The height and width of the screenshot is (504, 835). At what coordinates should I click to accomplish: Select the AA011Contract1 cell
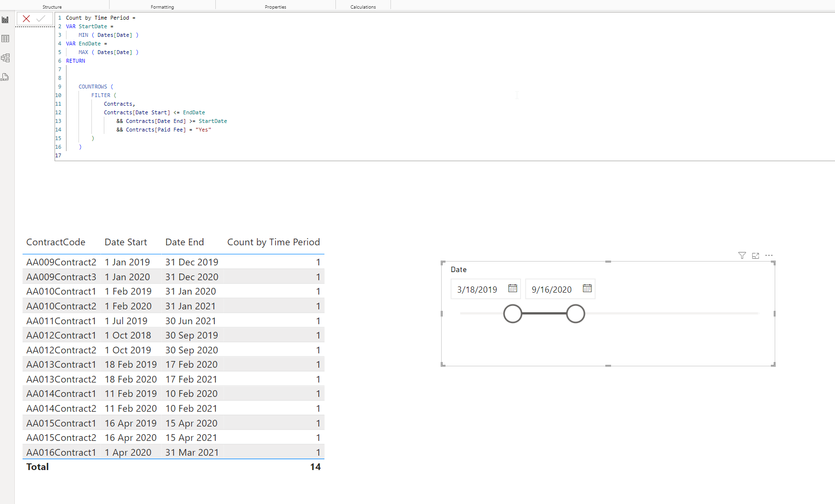[61, 321]
